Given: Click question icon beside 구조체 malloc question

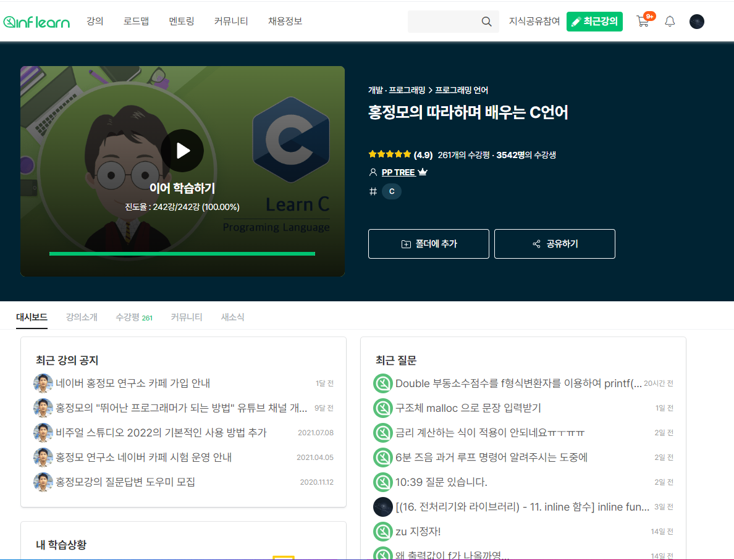Looking at the screenshot, I should pos(383,408).
